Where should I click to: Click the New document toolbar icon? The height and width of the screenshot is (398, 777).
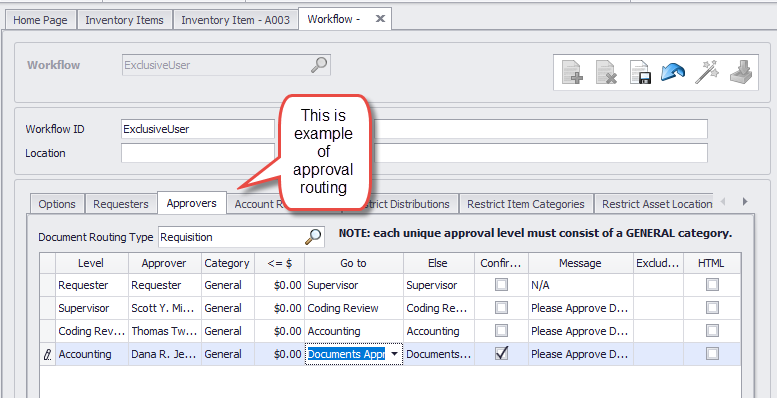coord(572,72)
